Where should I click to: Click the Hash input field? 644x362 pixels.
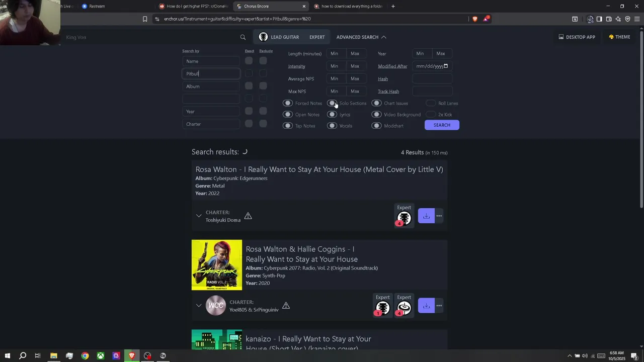tap(432, 79)
